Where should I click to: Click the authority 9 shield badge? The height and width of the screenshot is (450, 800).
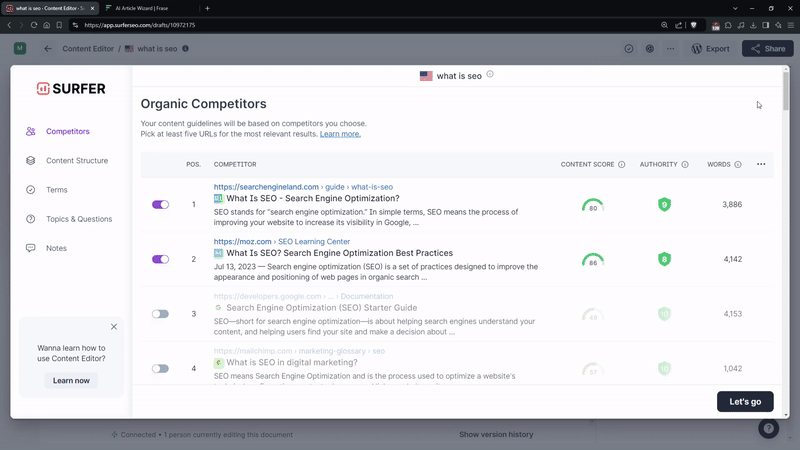(664, 205)
